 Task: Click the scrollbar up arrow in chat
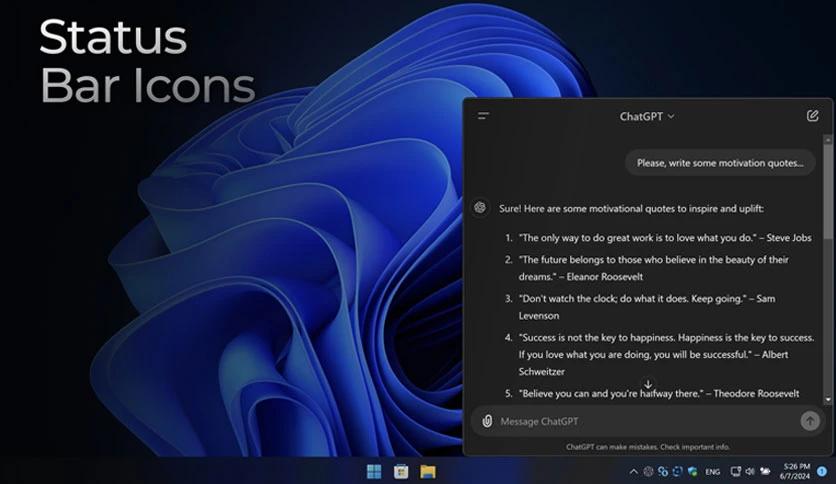pos(827,140)
